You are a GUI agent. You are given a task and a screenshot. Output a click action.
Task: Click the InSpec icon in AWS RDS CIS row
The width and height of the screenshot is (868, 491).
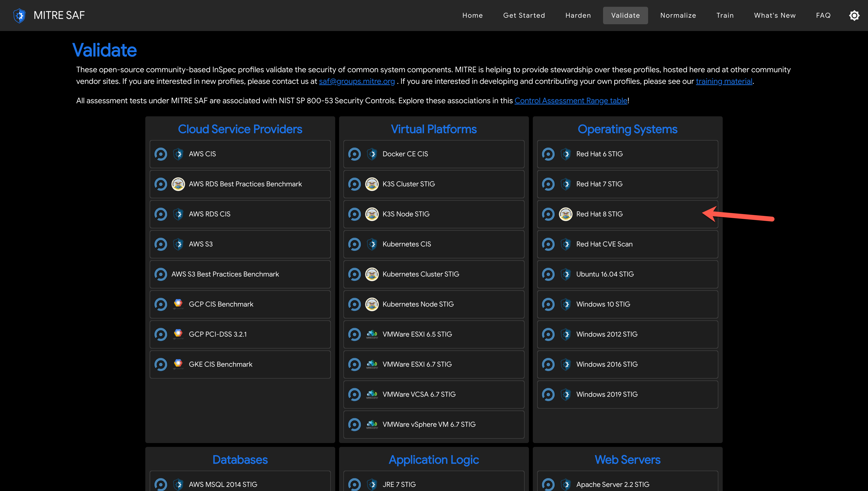pos(161,214)
